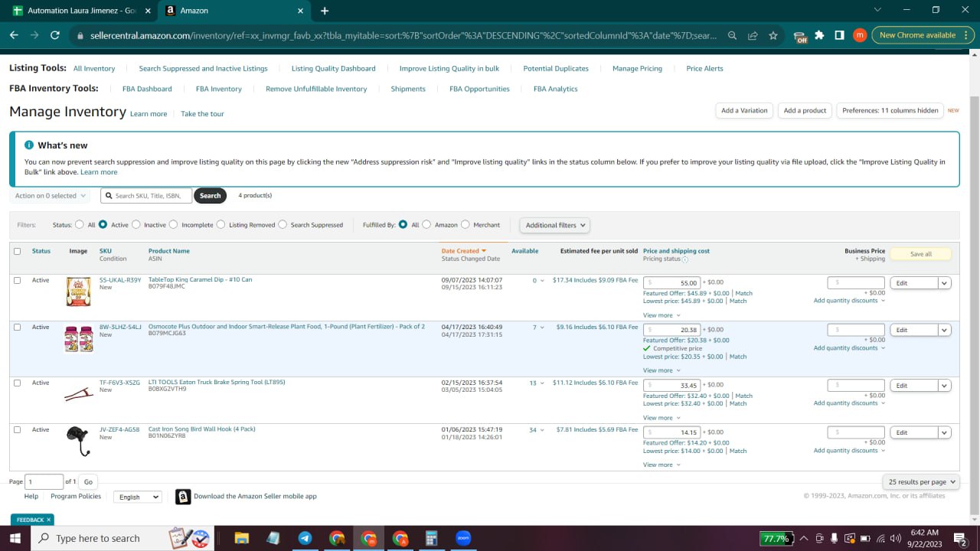This screenshot has height=551, width=980.
Task: Tick the select-all checkbox in table header
Action: (18, 251)
